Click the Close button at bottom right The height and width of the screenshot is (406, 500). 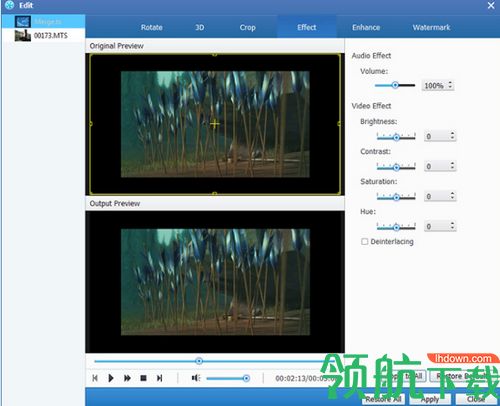[x=476, y=399]
